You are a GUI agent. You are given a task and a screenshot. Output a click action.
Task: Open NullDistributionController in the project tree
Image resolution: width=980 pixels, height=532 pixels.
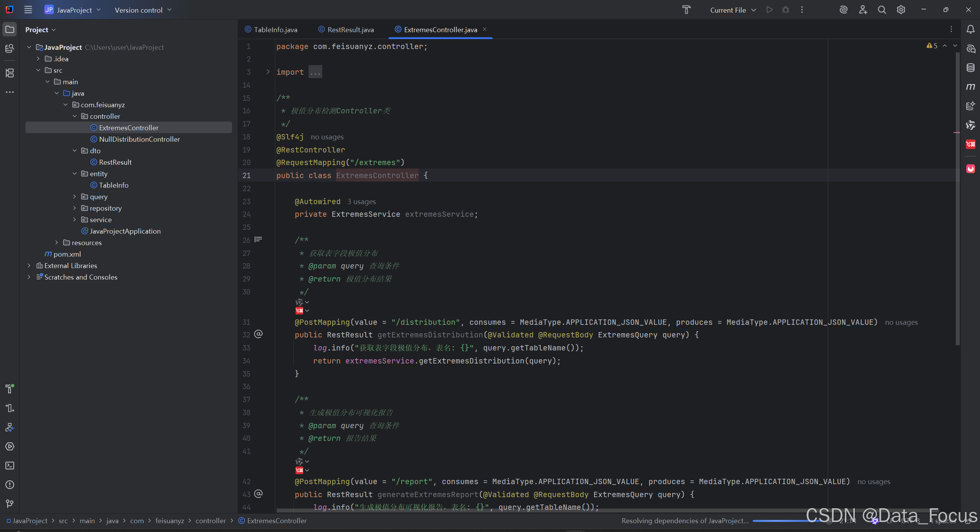pos(139,139)
